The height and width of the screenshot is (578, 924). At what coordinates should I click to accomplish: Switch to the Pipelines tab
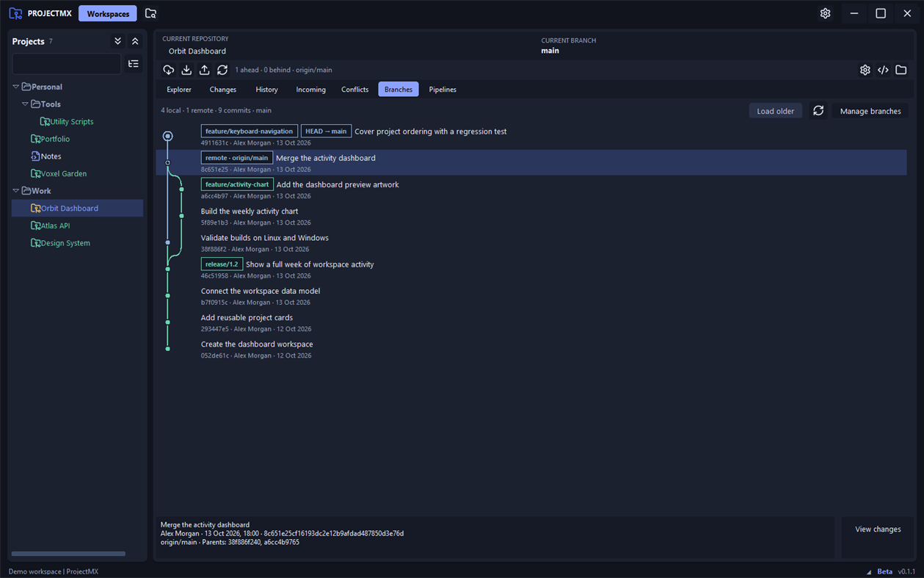pos(443,90)
